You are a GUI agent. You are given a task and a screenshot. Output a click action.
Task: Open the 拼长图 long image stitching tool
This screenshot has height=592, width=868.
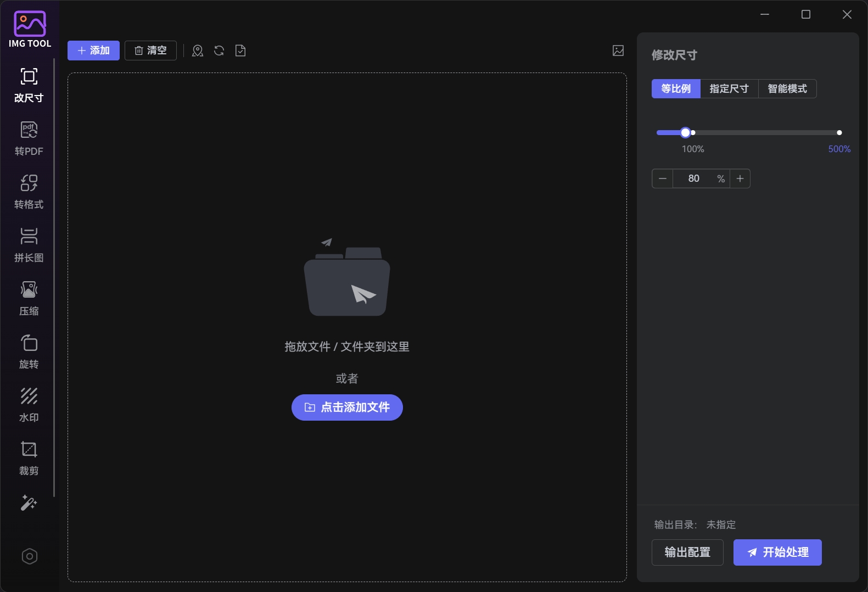(29, 245)
